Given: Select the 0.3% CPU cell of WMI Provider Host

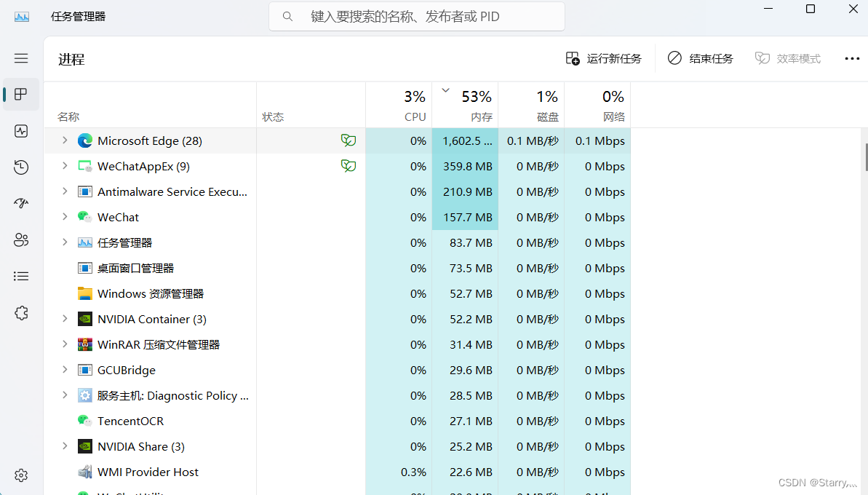Looking at the screenshot, I should tap(399, 472).
